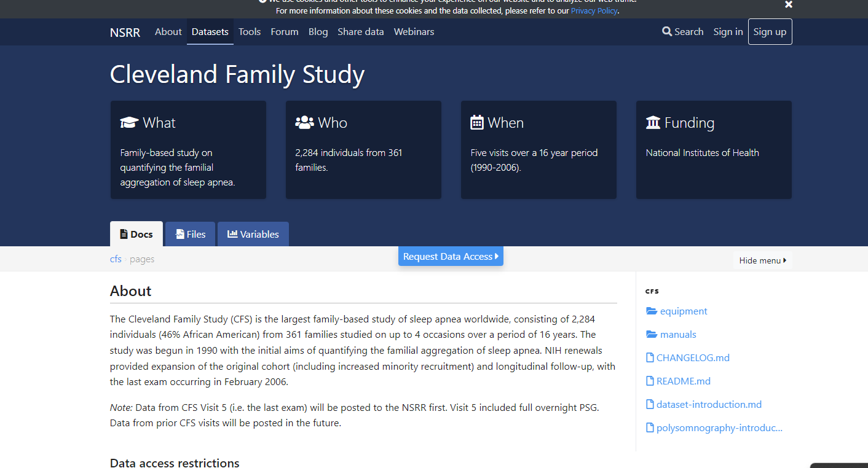Click the Data access restrictions heading

point(175,462)
